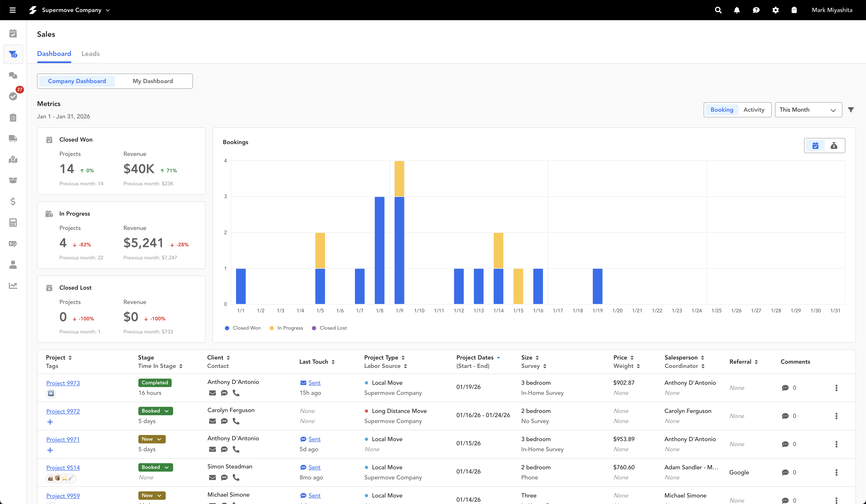This screenshot has height=504, width=866.
Task: Open the tasks checkmark icon with 27 badge
Action: [13, 96]
